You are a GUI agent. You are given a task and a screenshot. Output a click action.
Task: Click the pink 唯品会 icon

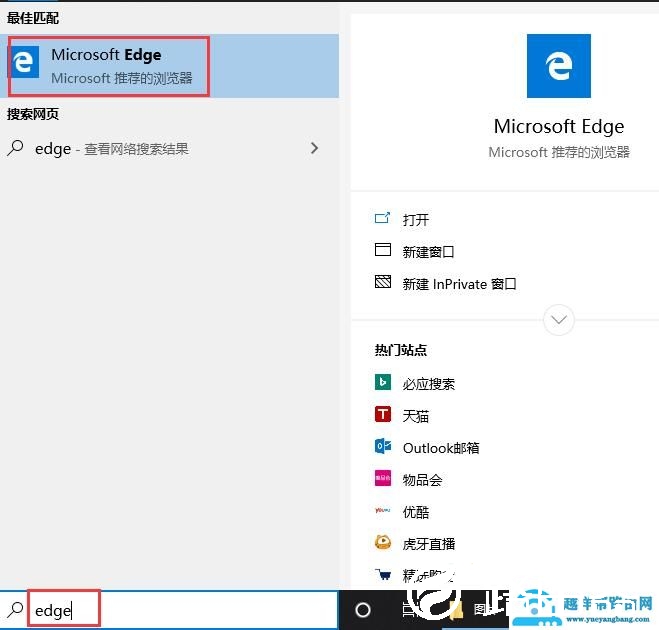point(382,478)
